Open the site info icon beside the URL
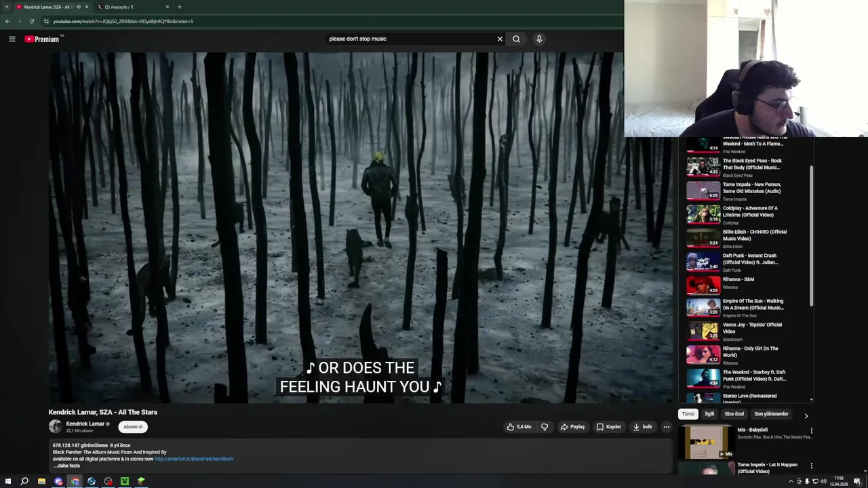The height and width of the screenshot is (488, 868). coord(46,21)
